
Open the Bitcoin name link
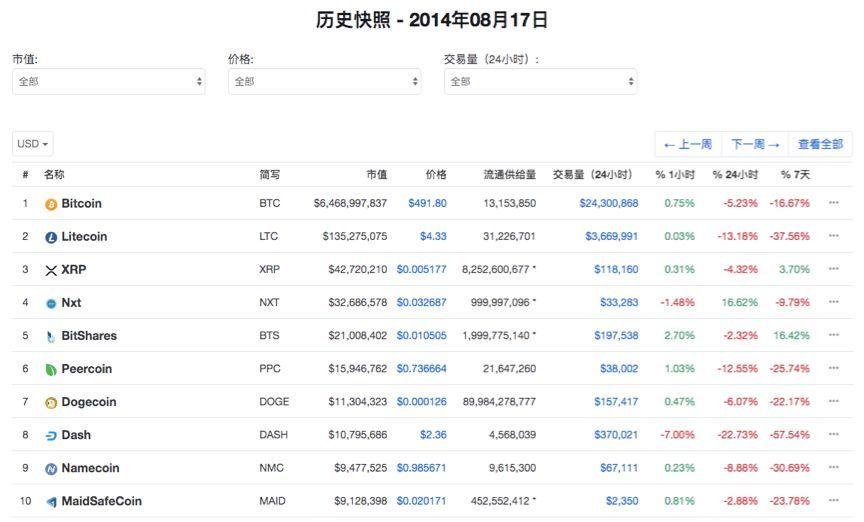(82, 203)
